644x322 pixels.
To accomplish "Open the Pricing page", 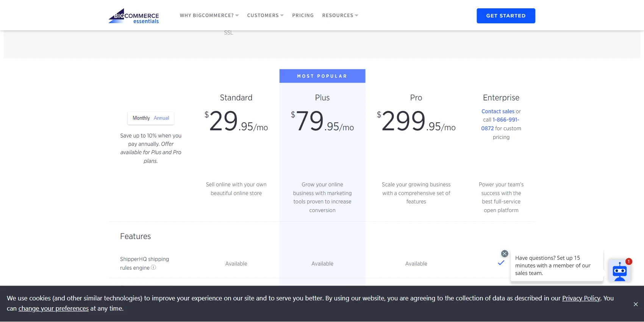I will point(303,16).
